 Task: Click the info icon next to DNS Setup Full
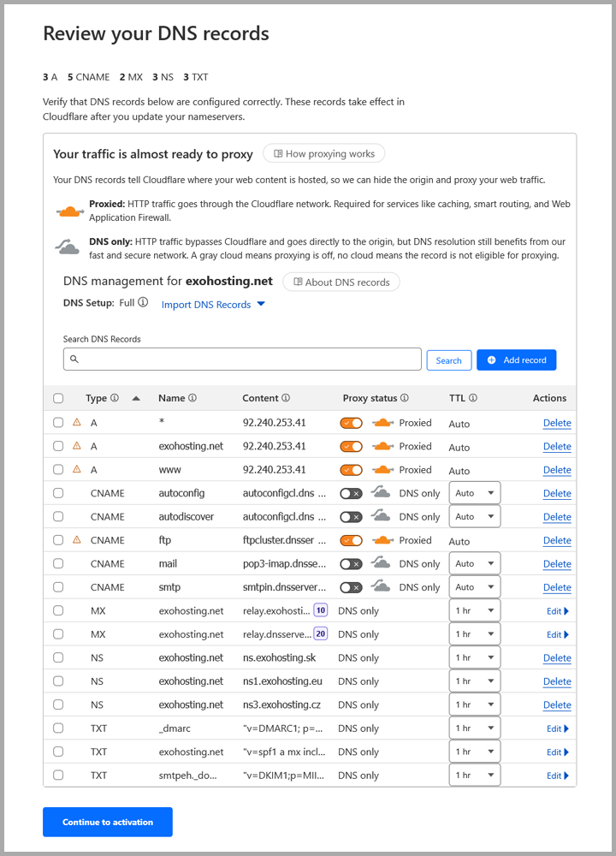point(143,302)
